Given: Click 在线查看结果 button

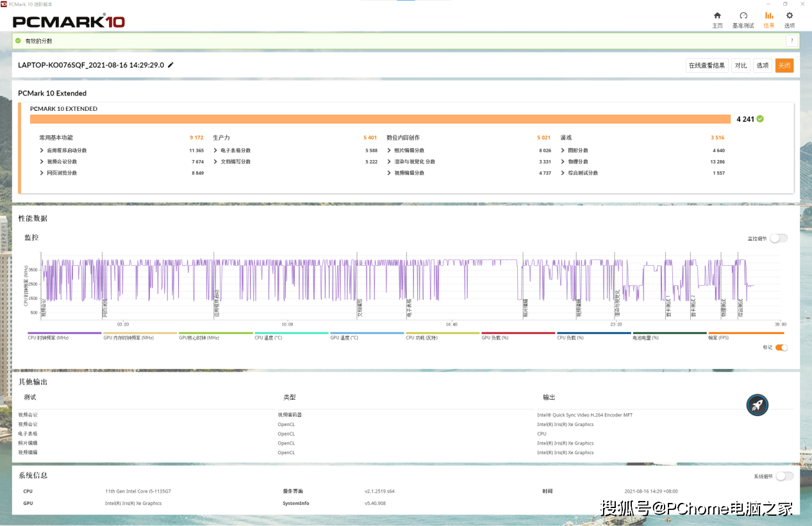Looking at the screenshot, I should pos(707,65).
